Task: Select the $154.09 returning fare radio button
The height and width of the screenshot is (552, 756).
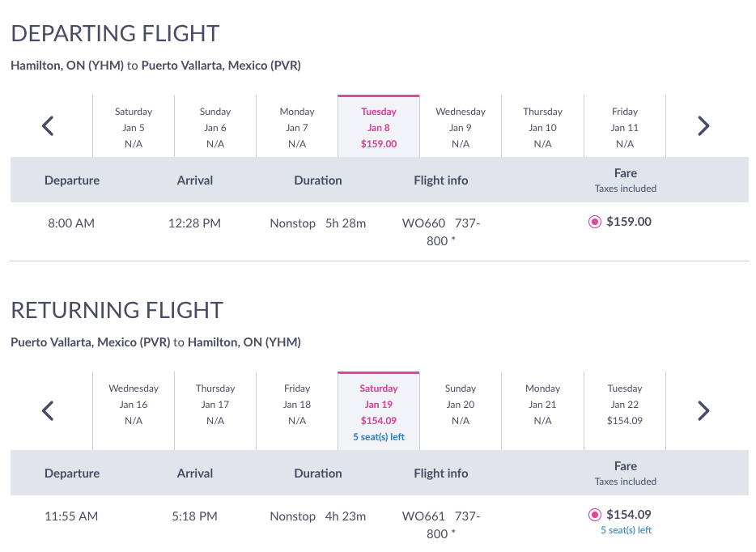Action: pyautogui.click(x=594, y=515)
